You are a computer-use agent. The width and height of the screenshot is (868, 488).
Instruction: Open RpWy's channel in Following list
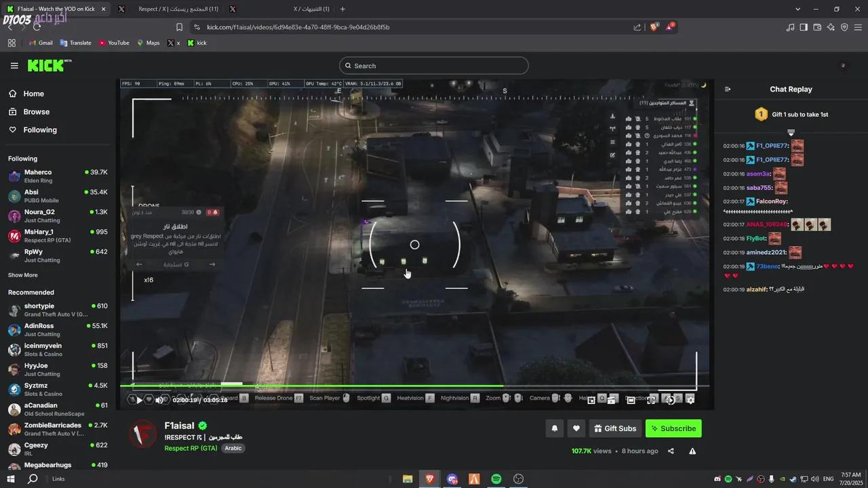[x=58, y=255]
